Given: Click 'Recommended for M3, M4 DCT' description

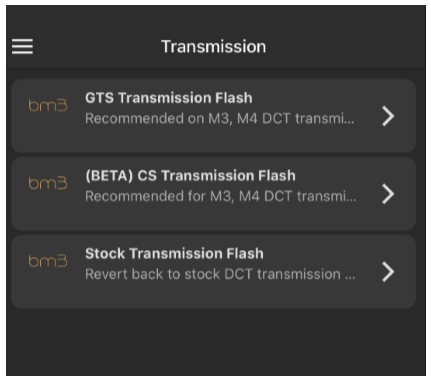Looking at the screenshot, I should click(221, 196).
